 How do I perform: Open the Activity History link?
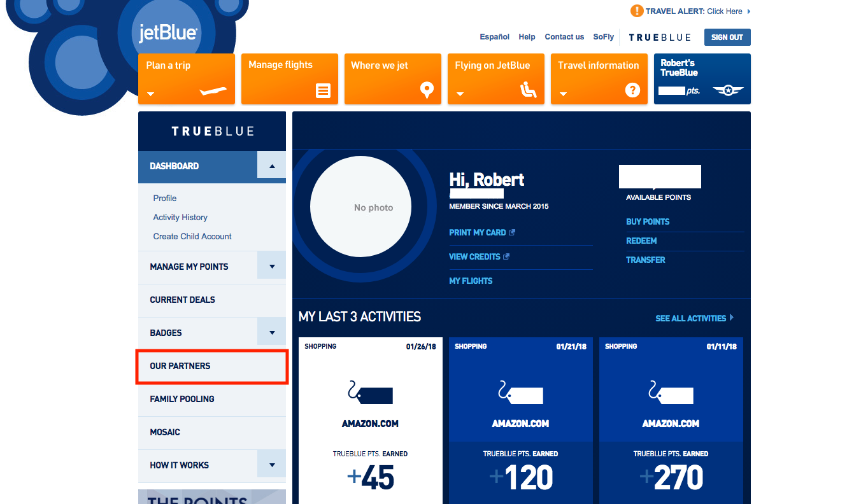pyautogui.click(x=180, y=217)
